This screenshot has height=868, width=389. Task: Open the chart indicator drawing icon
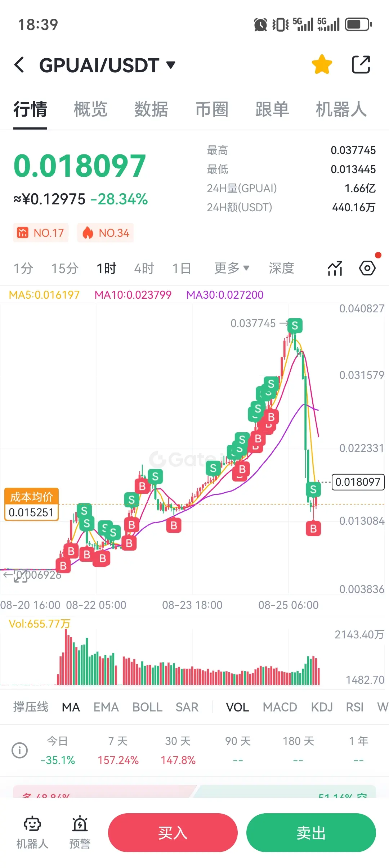335,268
